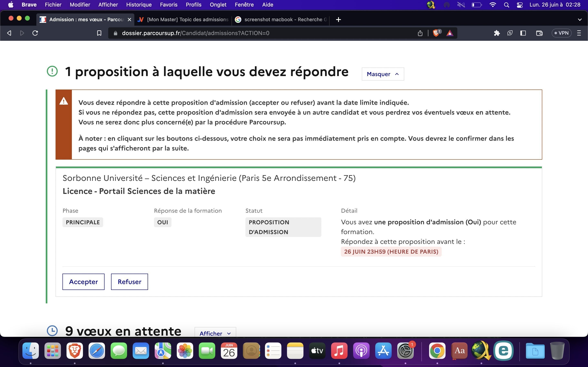Expand vœux en attente with Afficher
The image size is (588, 367).
coord(215,333)
